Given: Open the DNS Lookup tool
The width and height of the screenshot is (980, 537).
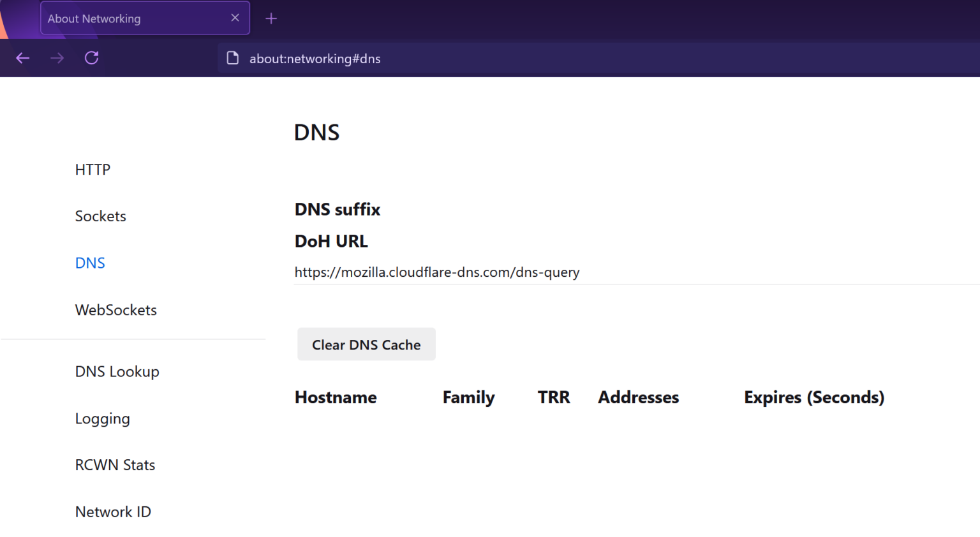Looking at the screenshot, I should coord(117,371).
